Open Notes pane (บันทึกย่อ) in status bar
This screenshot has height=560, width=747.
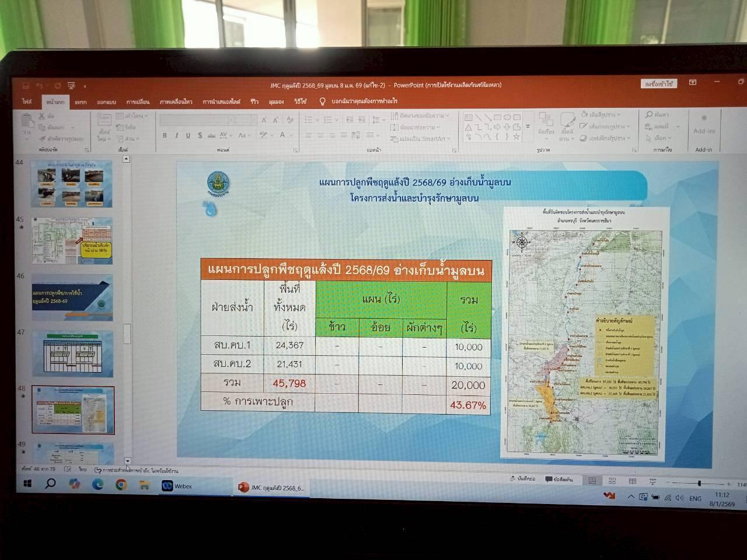pyautogui.click(x=521, y=479)
